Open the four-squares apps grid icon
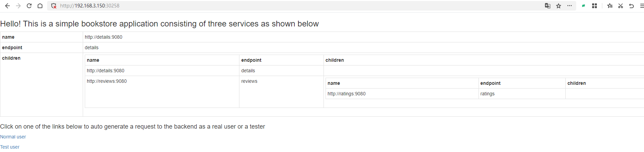The height and width of the screenshot is (152, 644). click(x=594, y=6)
